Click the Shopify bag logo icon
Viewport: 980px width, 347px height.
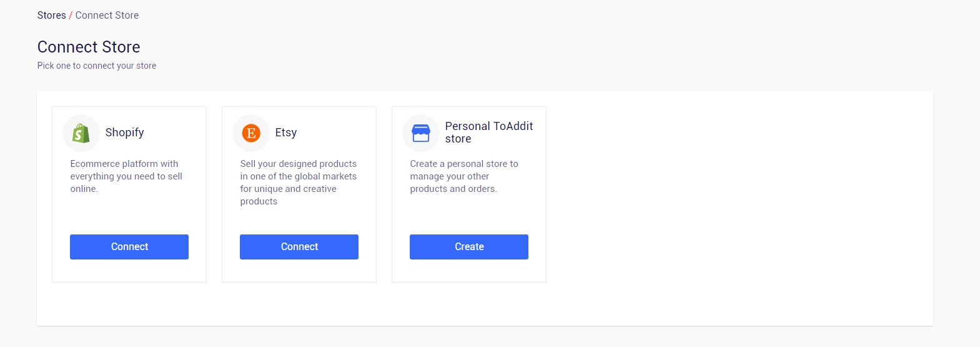[x=81, y=133]
